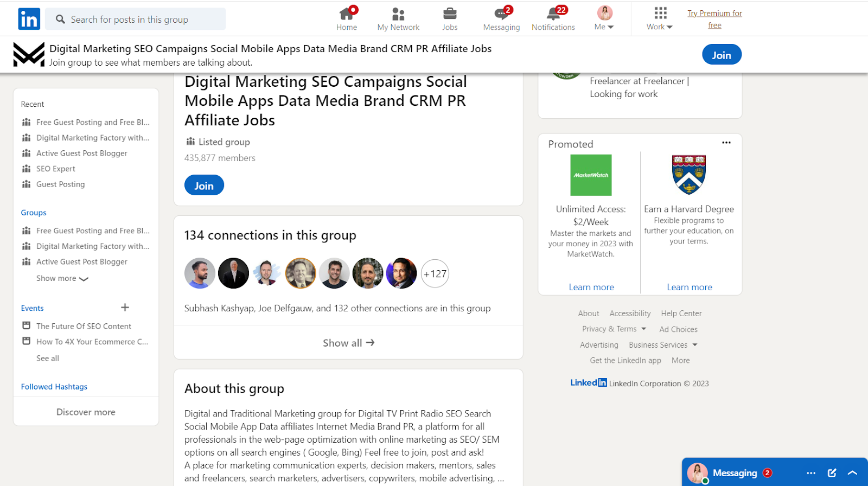Click the search posts input field

click(136, 20)
